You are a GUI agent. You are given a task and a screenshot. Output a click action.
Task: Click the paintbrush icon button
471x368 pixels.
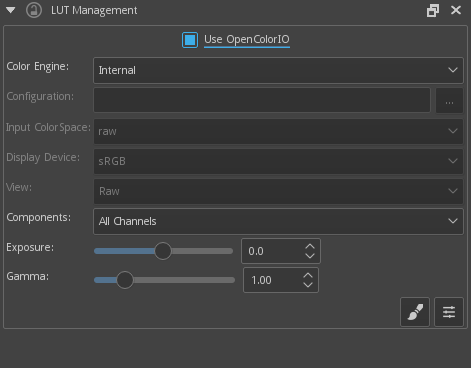[x=415, y=312]
